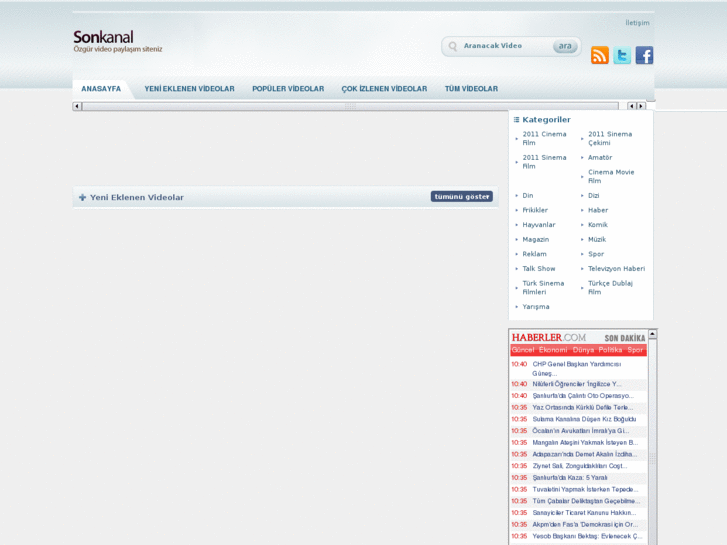Screen dimensions: 727x545
Task: Open the Televizyon Haberi category
Action: coord(616,269)
